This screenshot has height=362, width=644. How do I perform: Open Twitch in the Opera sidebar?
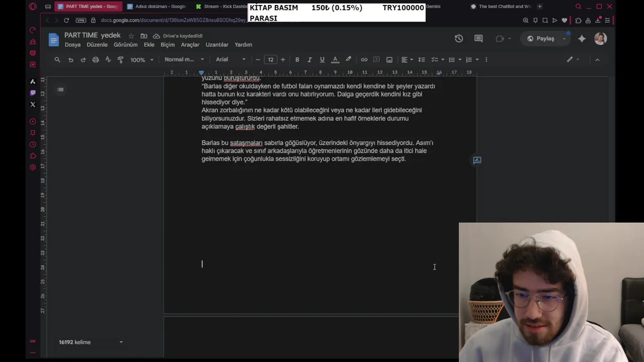[x=33, y=93]
